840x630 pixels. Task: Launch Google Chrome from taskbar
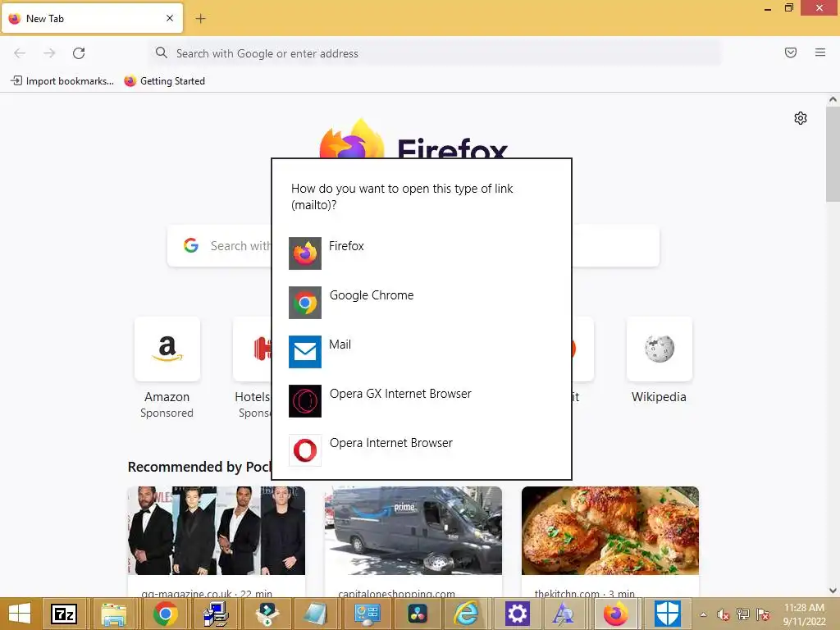coord(166,614)
